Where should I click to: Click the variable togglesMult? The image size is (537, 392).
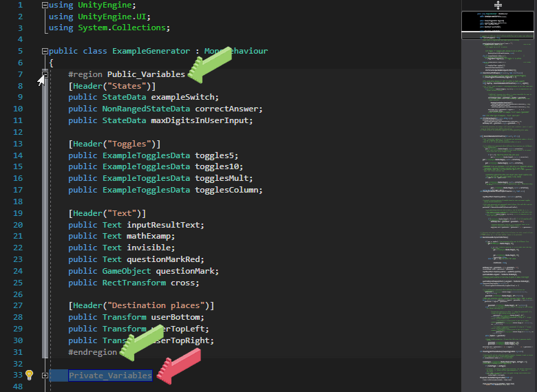222,178
